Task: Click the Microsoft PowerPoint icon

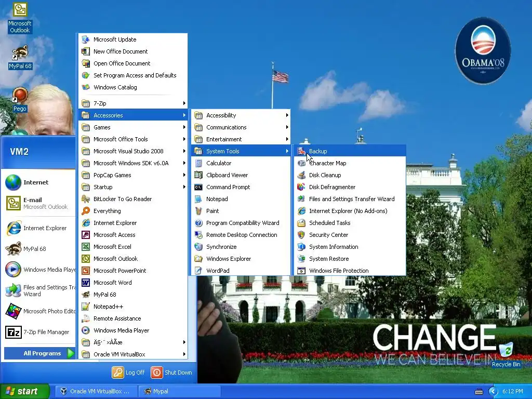Action: tap(86, 271)
